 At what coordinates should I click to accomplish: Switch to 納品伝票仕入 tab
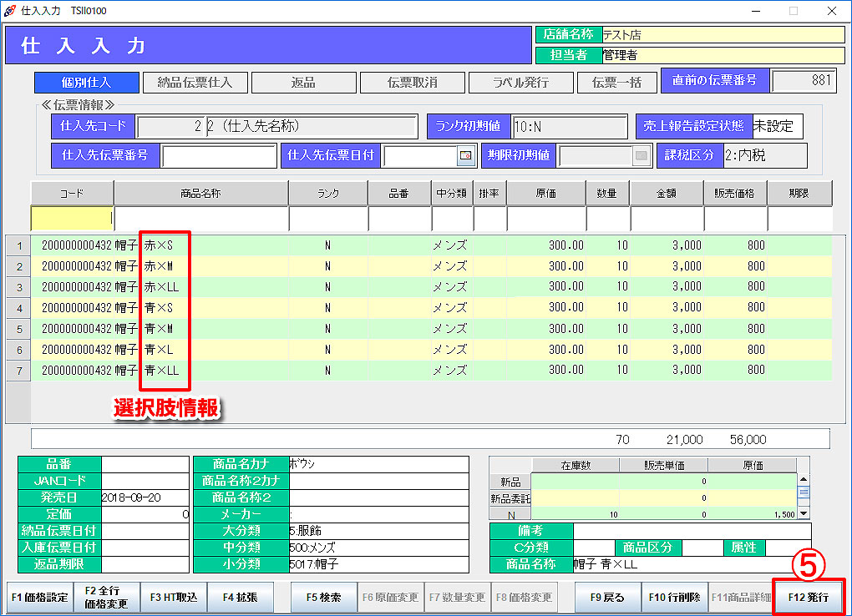coord(195,83)
